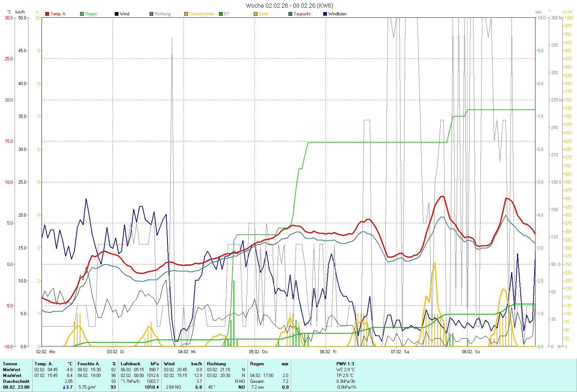Click the gray Richtung legend square
The image size is (577, 392).
(151, 14)
